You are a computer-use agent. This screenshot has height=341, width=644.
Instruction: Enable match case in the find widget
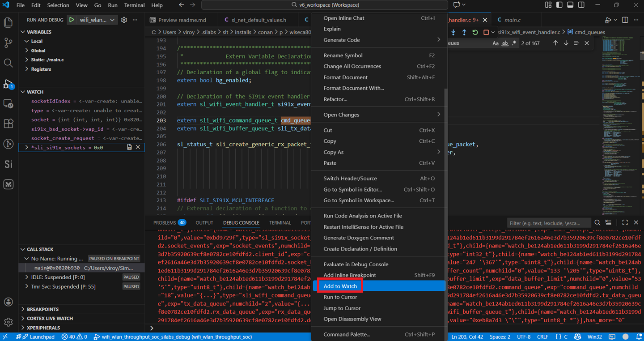coord(496,43)
